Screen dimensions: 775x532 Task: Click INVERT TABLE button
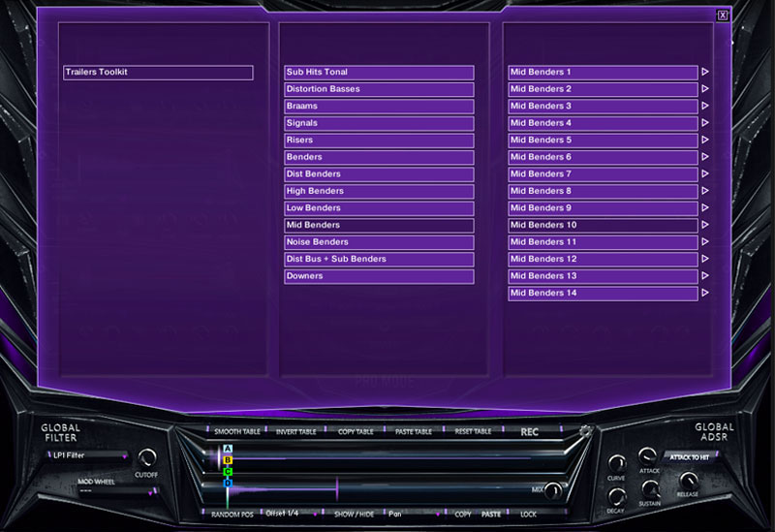(x=295, y=431)
